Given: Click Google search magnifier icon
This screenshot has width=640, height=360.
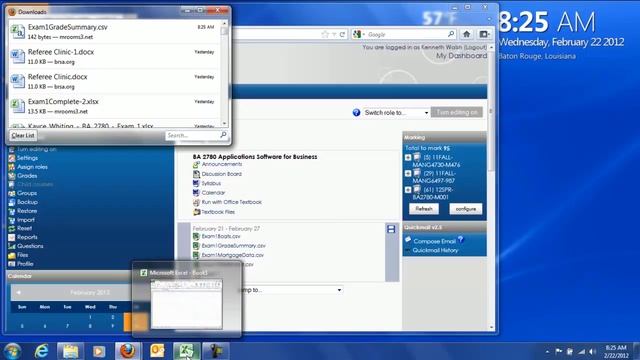Looking at the screenshot, I should tap(451, 34).
